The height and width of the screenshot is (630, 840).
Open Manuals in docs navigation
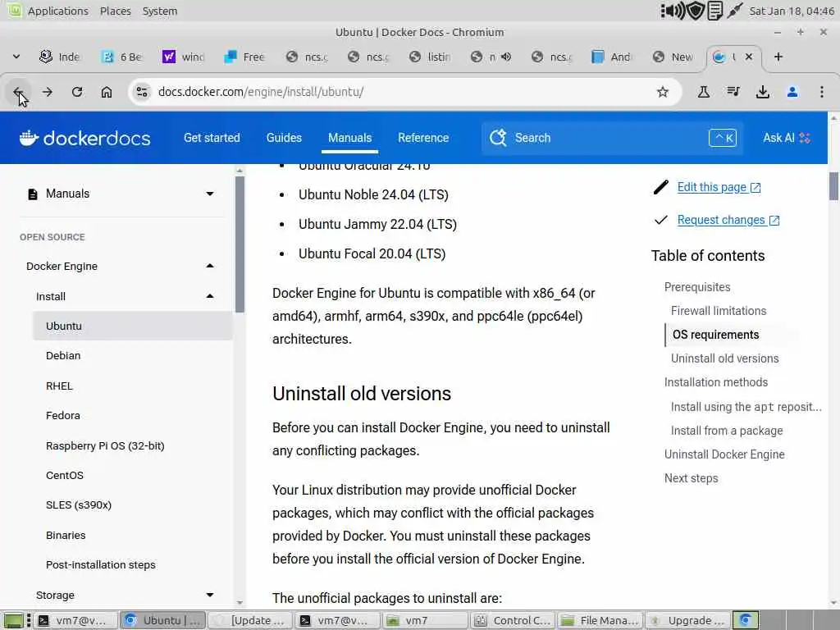[349, 138]
